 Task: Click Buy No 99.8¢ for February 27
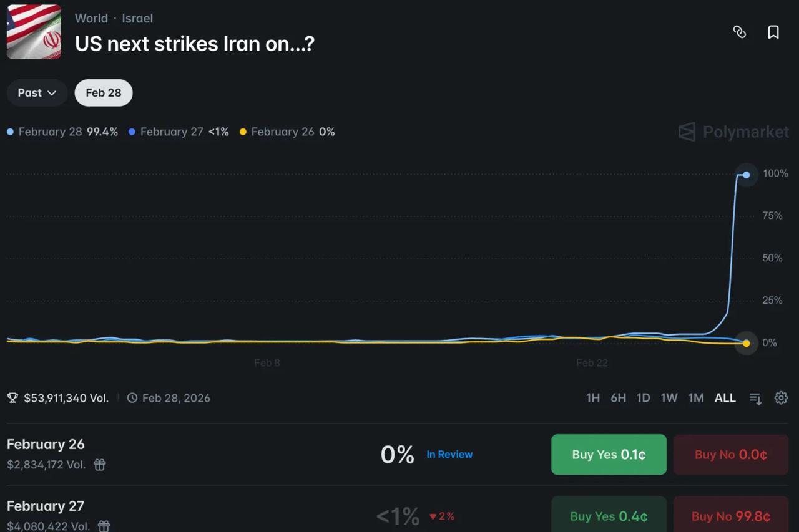click(x=730, y=516)
